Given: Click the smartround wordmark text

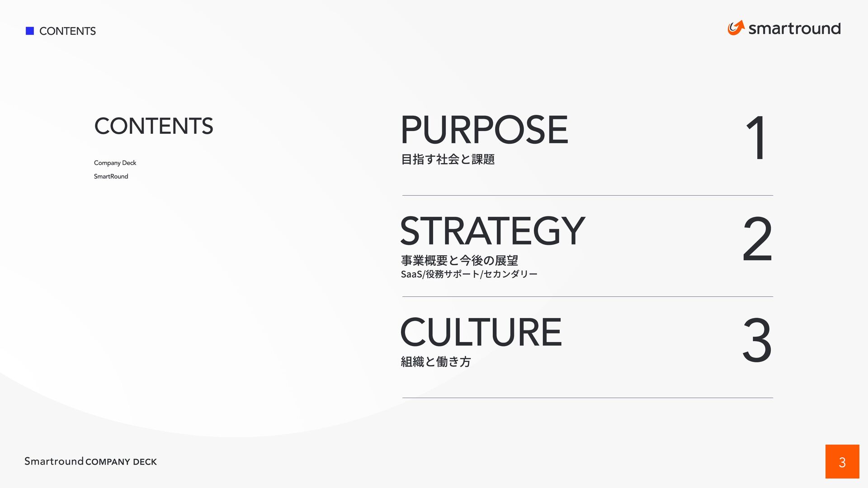Looking at the screenshot, I should point(794,28).
